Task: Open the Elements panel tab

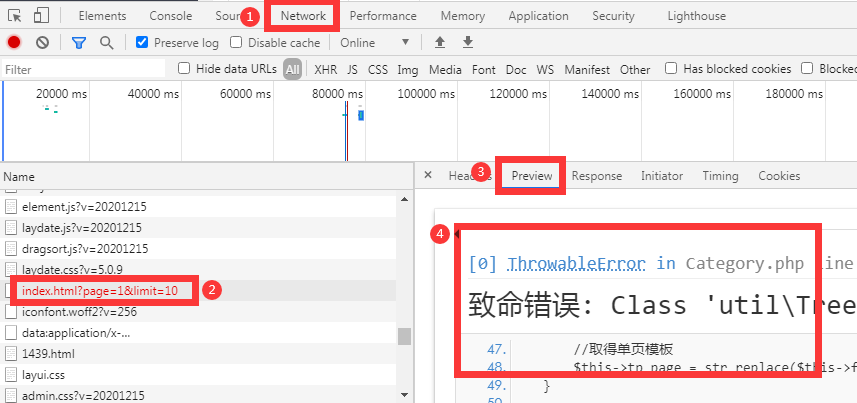Action: 102,16
